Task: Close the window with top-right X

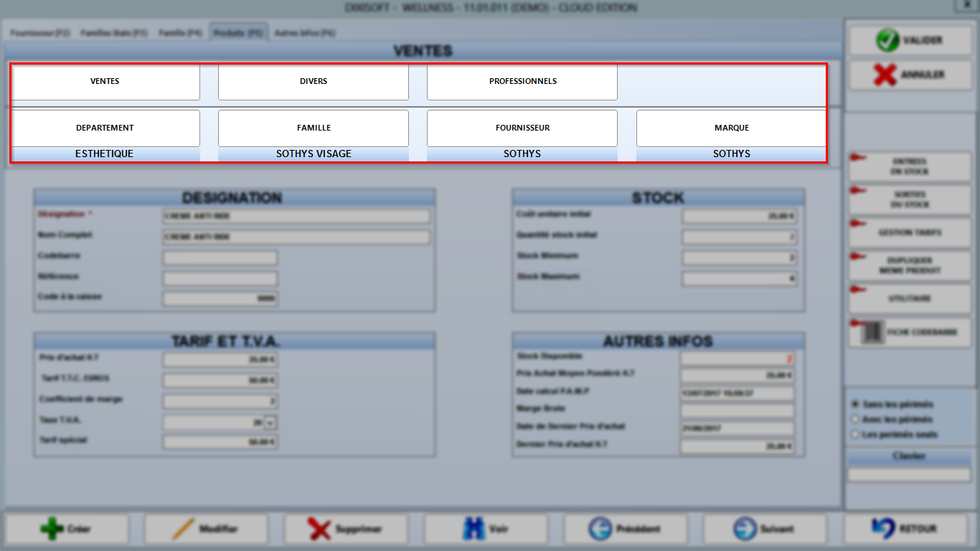Action: point(966,6)
